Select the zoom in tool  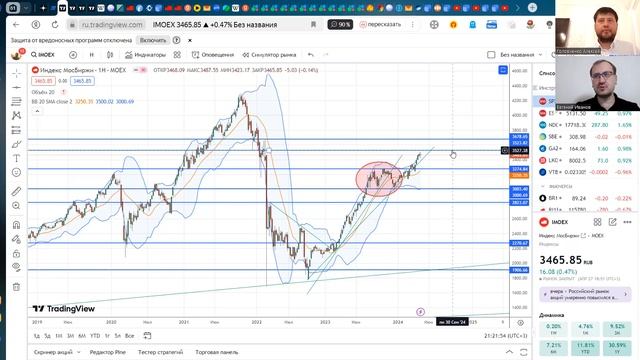16,206
